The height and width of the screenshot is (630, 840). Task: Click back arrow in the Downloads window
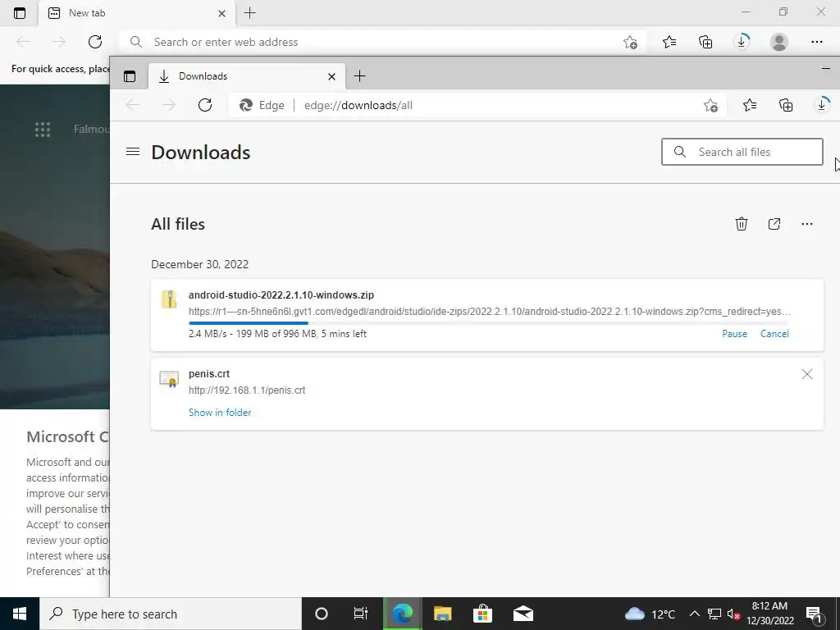pyautogui.click(x=132, y=105)
